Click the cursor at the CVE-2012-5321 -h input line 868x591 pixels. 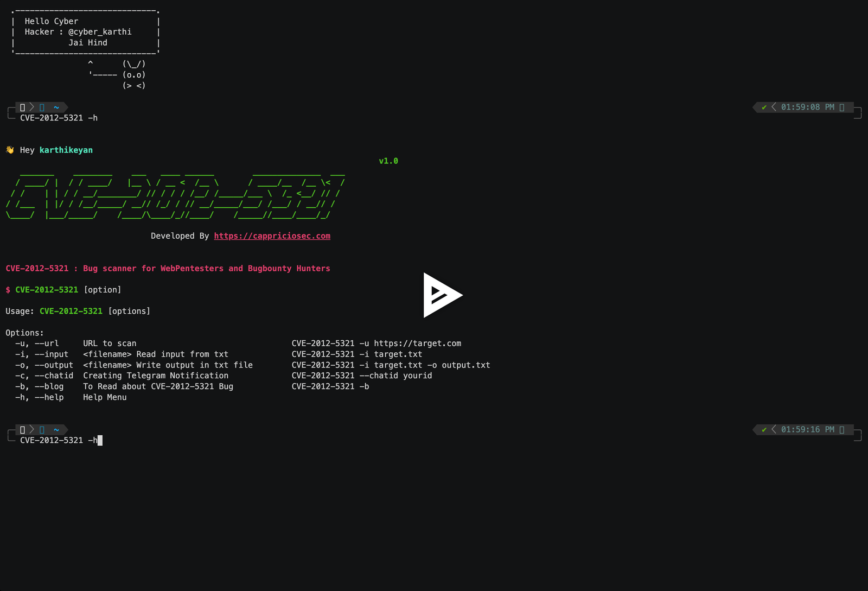pos(100,440)
